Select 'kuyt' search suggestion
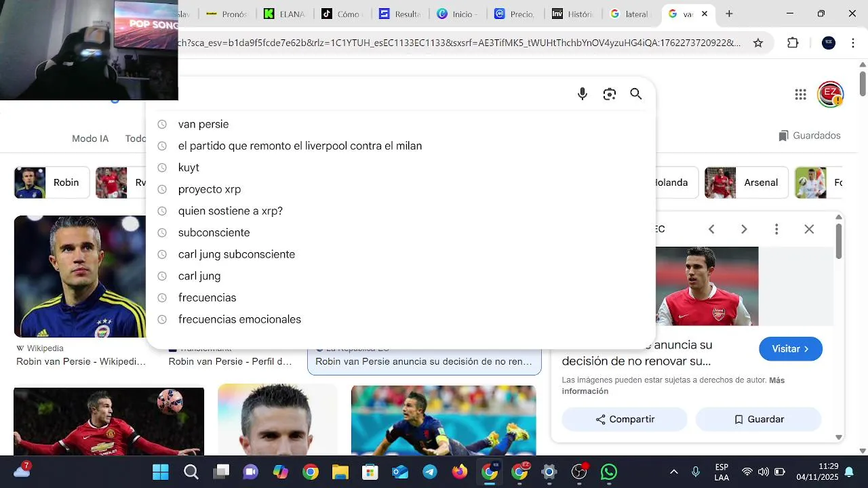This screenshot has height=488, width=868. tap(400, 167)
